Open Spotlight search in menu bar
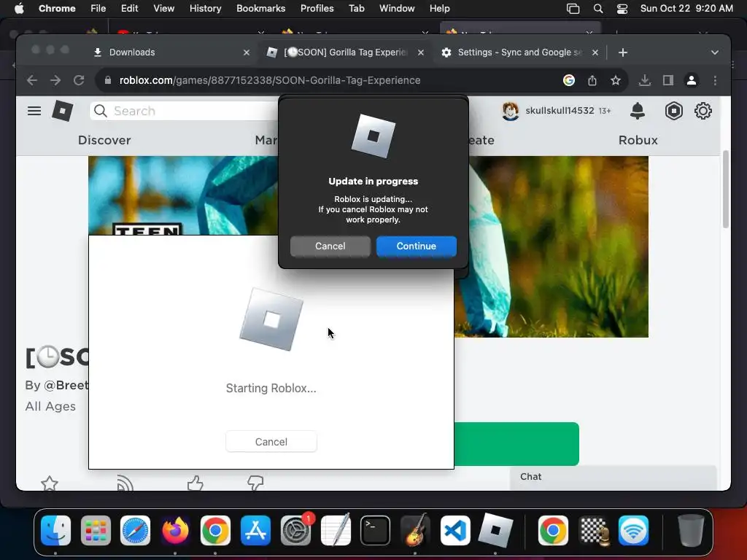Screen dimensions: 747x560 coord(598,9)
